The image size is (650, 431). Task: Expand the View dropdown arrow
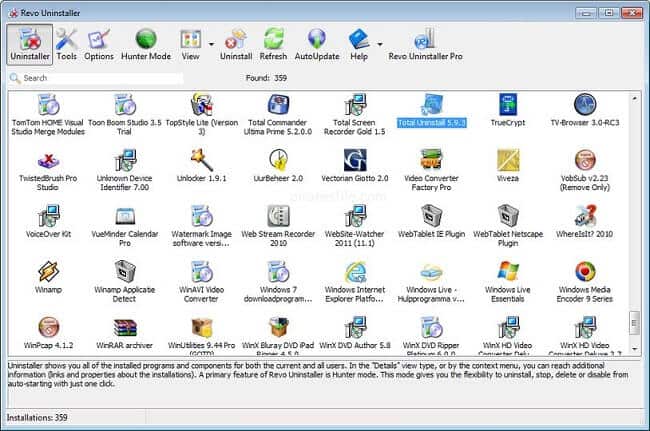click(211, 44)
